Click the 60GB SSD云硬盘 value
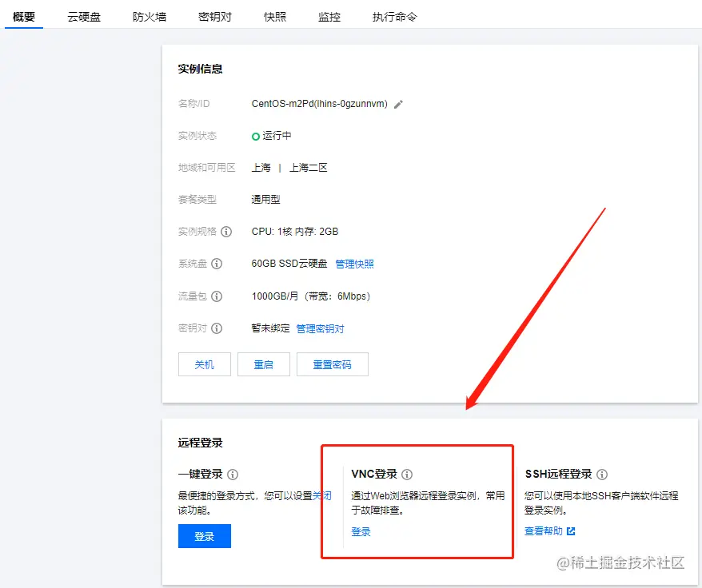Viewport: 702px width, 588px height. (289, 264)
